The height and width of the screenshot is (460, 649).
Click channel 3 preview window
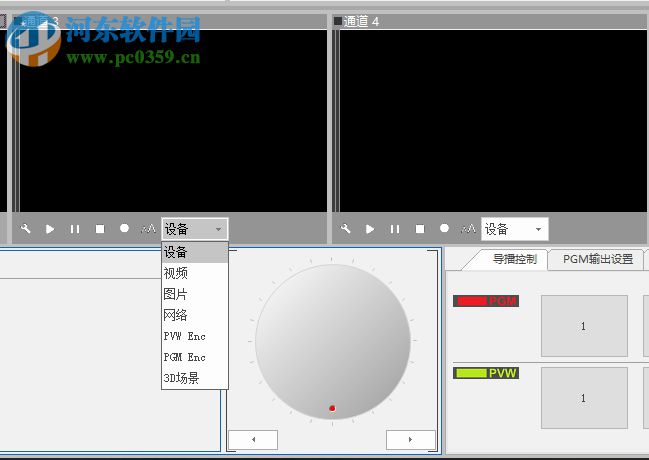click(173, 120)
